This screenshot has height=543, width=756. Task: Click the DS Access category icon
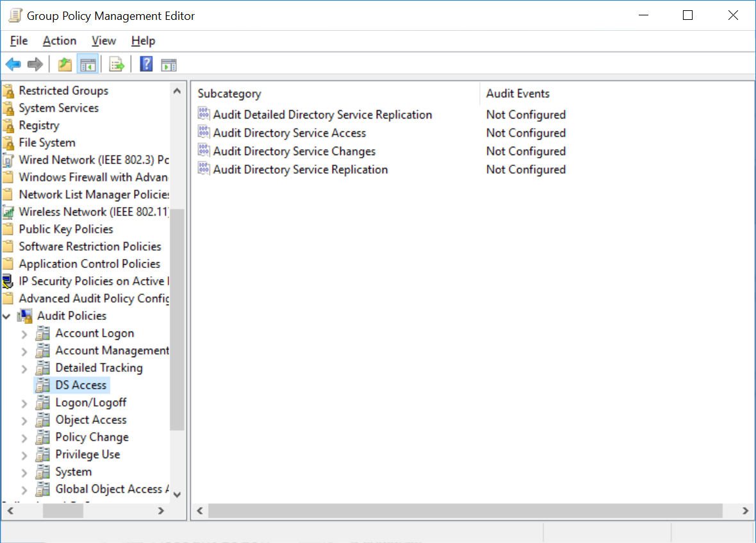43,385
